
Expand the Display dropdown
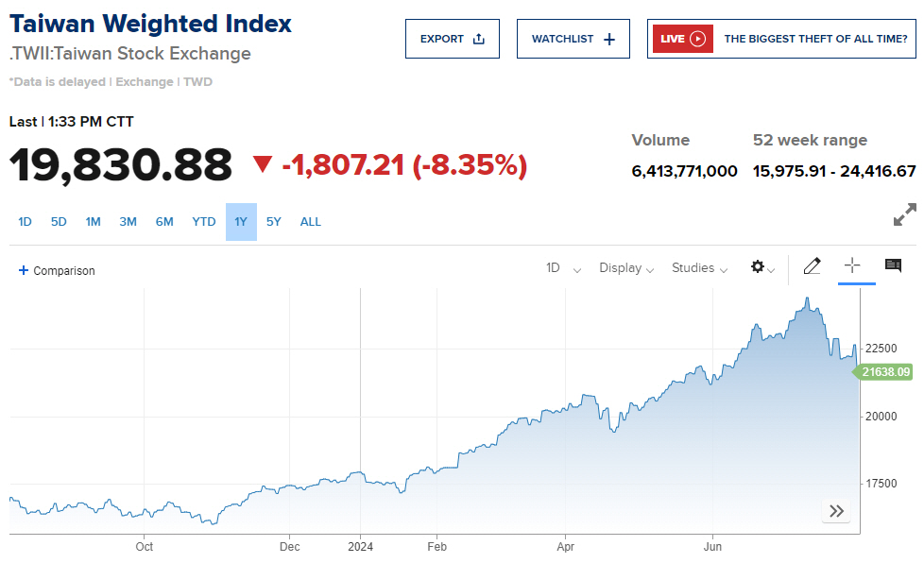tap(626, 268)
